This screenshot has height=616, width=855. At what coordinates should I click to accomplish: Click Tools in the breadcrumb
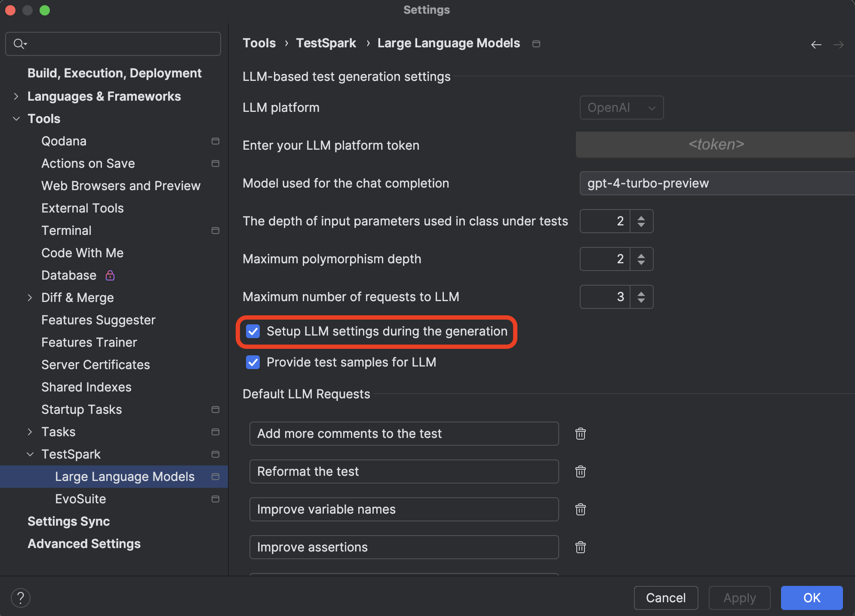pyautogui.click(x=259, y=43)
